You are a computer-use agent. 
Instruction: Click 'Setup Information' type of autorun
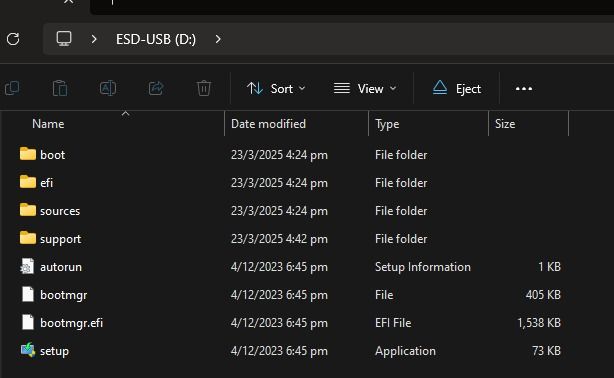point(423,267)
